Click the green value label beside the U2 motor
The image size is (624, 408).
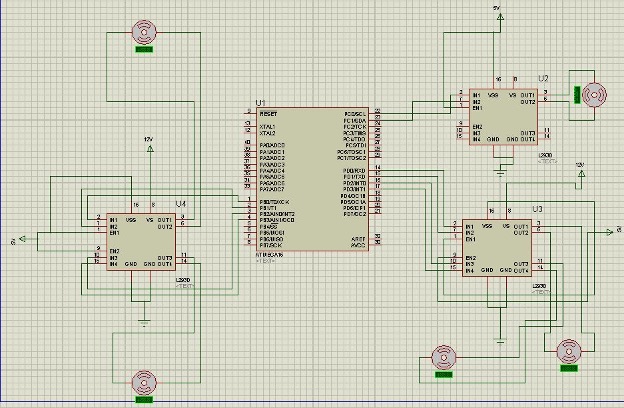577,95
